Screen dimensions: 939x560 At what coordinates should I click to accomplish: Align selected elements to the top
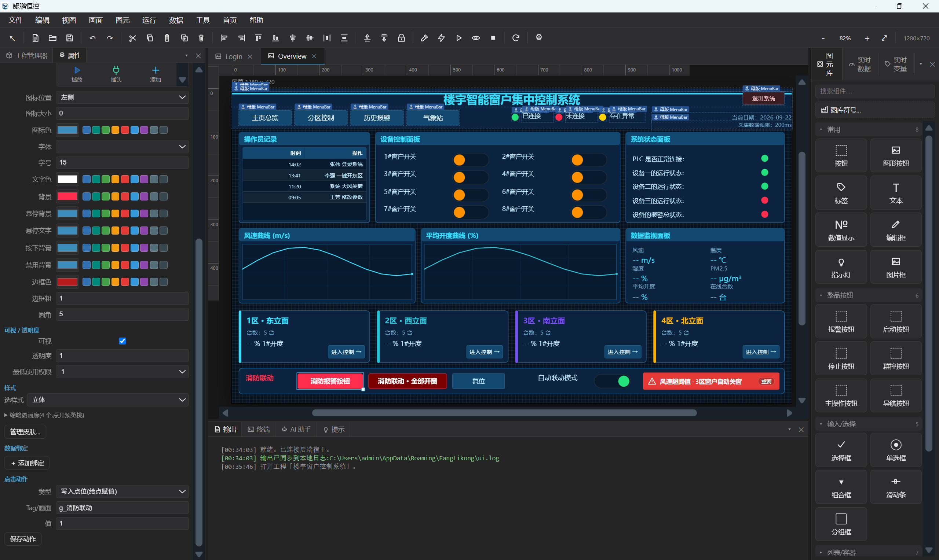tap(258, 38)
